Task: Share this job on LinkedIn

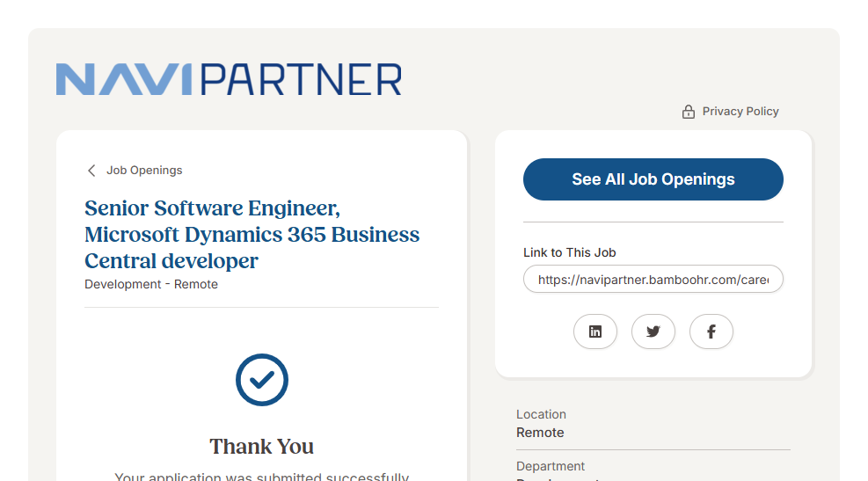Action: (x=595, y=332)
